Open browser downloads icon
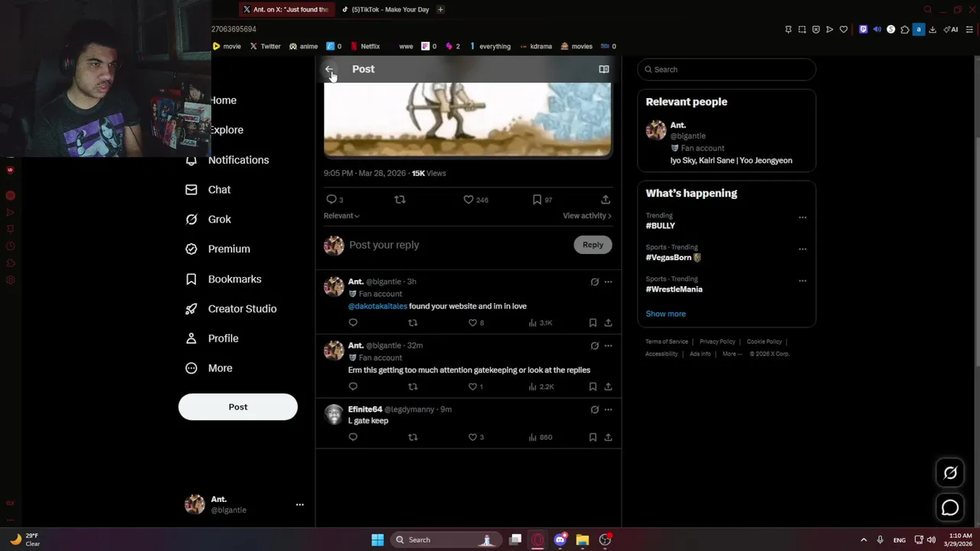This screenshot has width=980, height=551. point(933,29)
